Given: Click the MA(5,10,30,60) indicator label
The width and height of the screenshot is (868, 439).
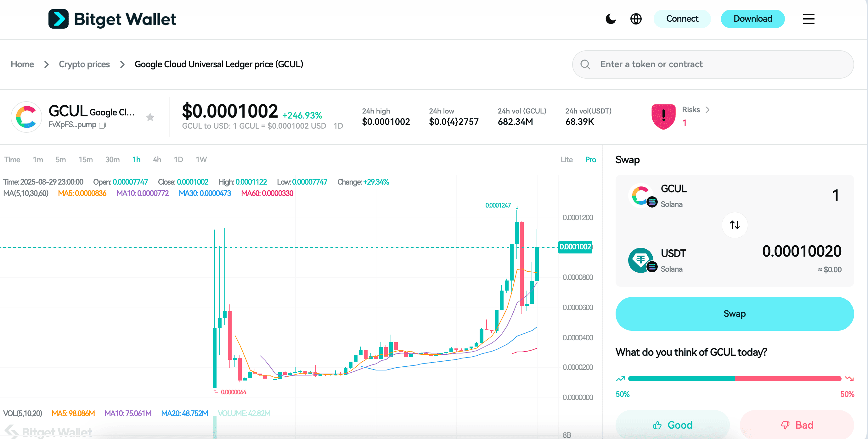Looking at the screenshot, I should 25,193.
